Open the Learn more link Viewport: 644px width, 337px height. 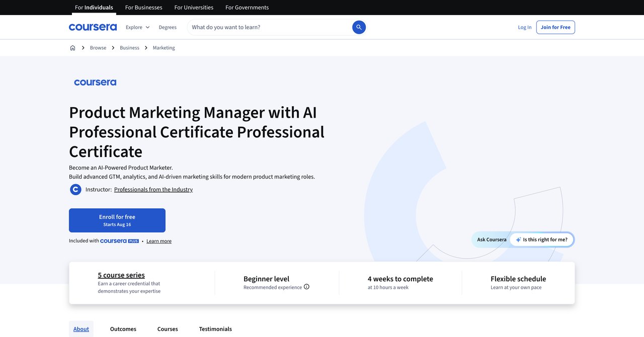(159, 241)
